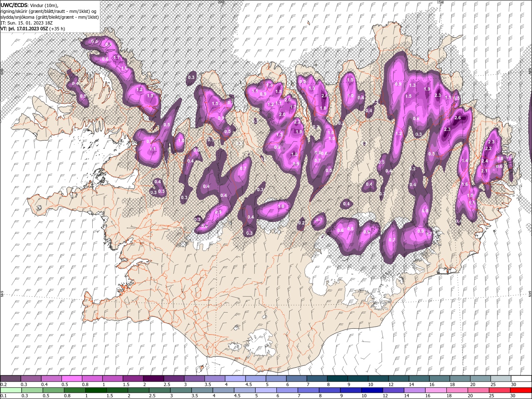Pick the top-row slate blue swatch for 6–7
The width and height of the screenshot is (532, 399).
(x=296, y=379)
